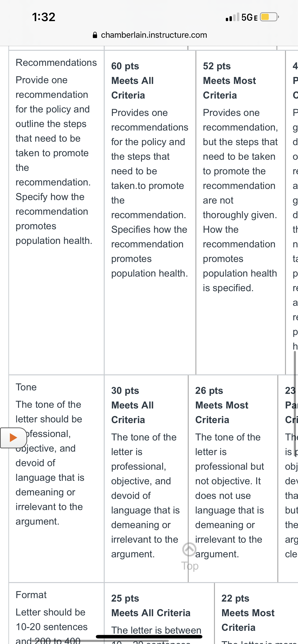Select the Format 22 pts rating cell

point(256,613)
